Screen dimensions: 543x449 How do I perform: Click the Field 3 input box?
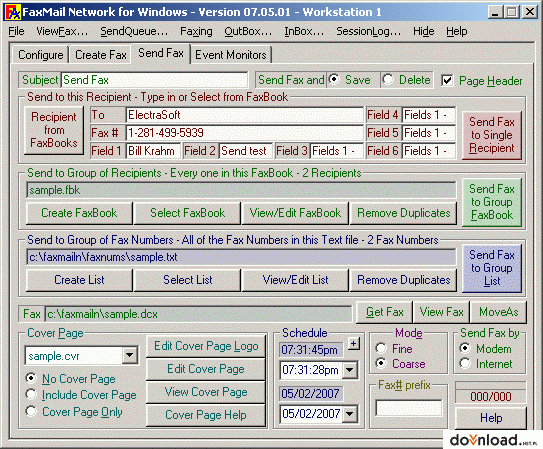point(337,151)
